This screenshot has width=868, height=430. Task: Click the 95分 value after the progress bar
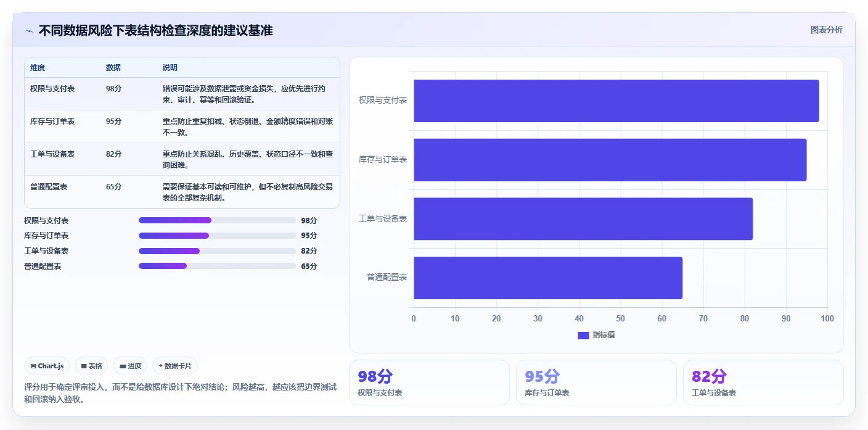point(309,236)
